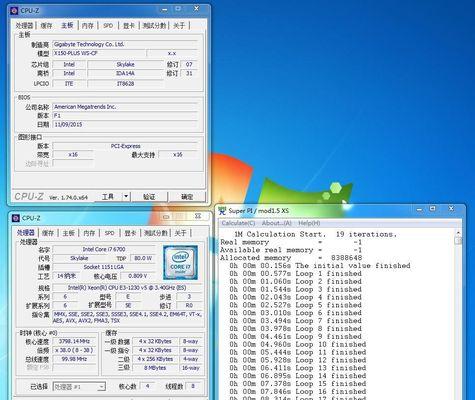The height and width of the screenshot is (400, 475).
Task: Click the Super PI scrollbar up arrow
Action: point(458,233)
